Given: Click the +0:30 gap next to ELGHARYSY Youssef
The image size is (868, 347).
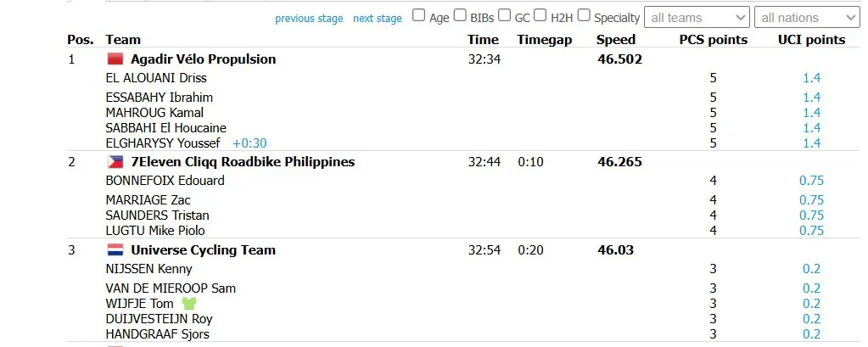Looking at the screenshot, I should 249,143.
